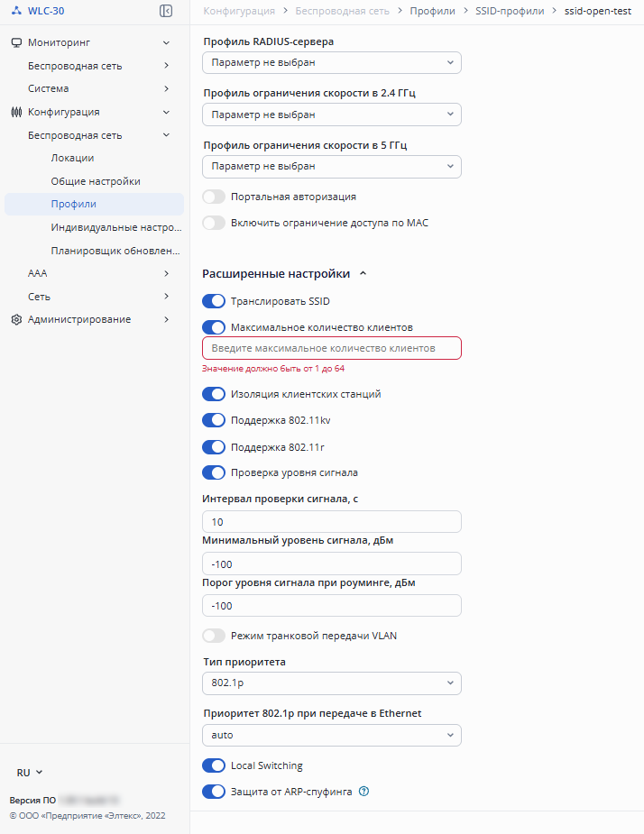This screenshot has width=644, height=834.
Task: Disable the Транслировать SSID toggle
Action: (214, 301)
